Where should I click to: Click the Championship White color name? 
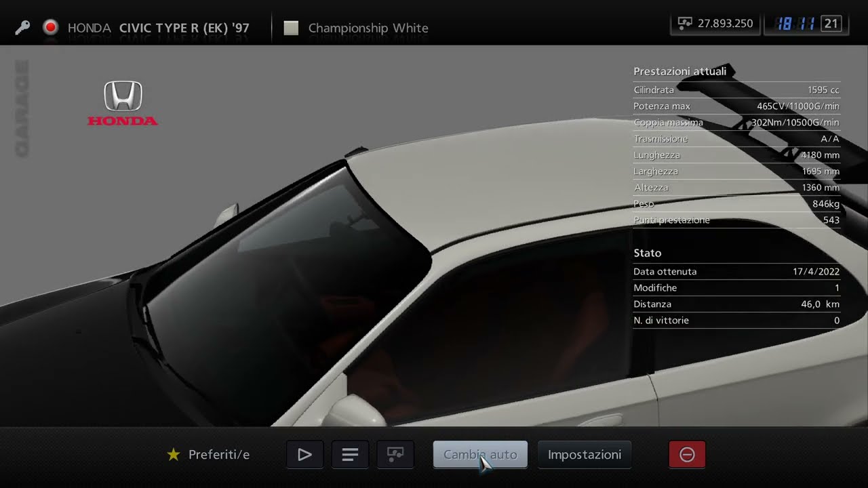368,28
